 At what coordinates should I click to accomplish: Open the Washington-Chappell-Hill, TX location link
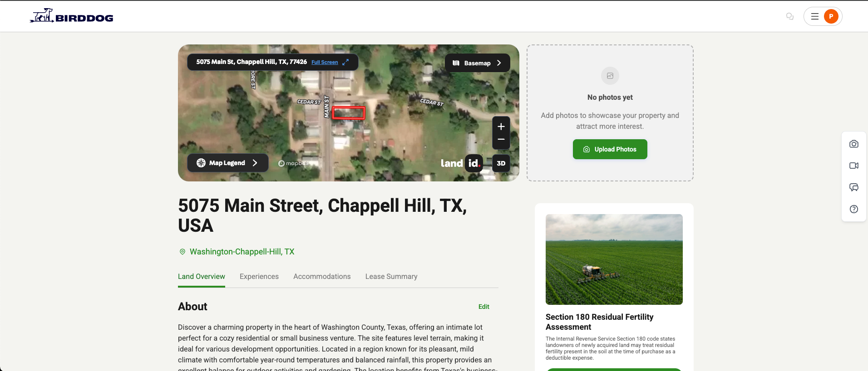[x=242, y=252]
